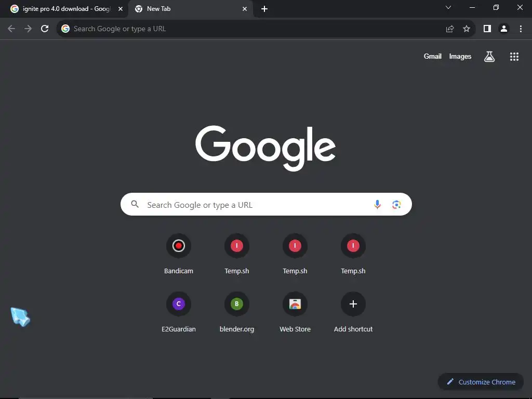Image resolution: width=532 pixels, height=399 pixels.
Task: Open the Web Store shortcut
Action: [295, 312]
